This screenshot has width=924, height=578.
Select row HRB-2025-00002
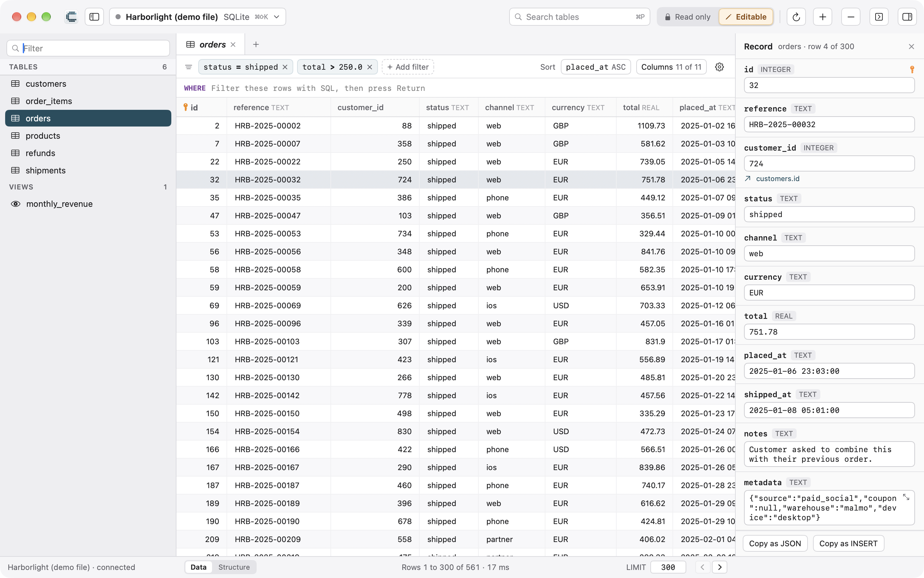coord(456,126)
